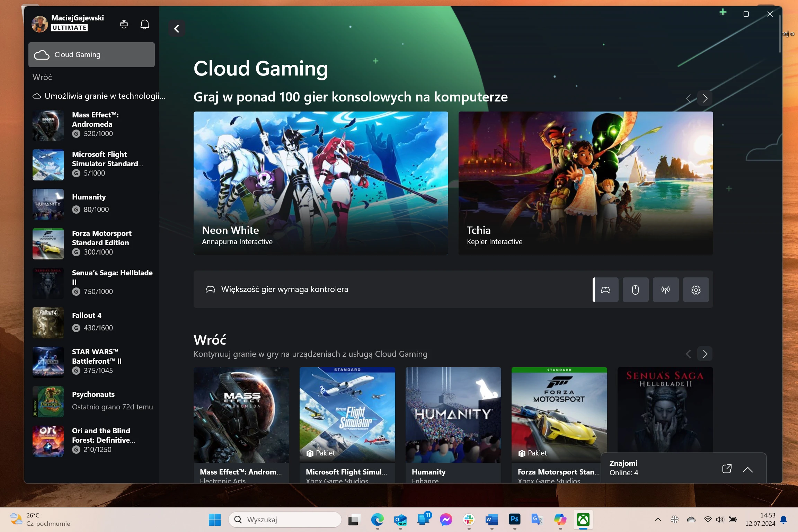Open the Wi-Fi network tray icon
Screen dimensions: 798x532
pyautogui.click(x=708, y=520)
